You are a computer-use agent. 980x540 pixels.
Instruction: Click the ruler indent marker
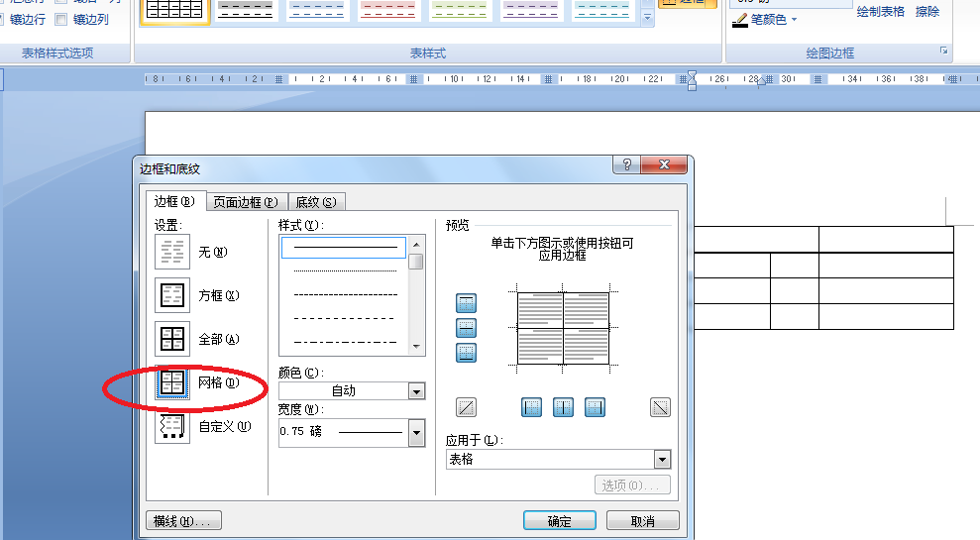tap(692, 80)
